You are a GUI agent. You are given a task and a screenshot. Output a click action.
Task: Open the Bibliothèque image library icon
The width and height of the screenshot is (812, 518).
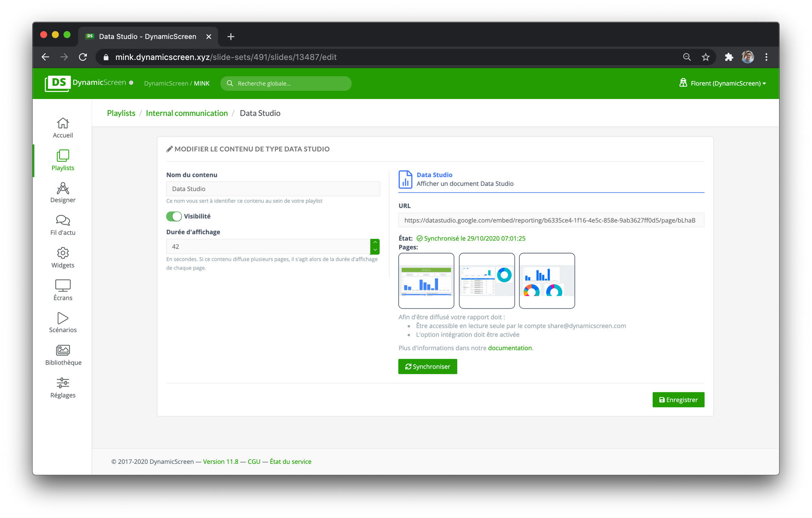pos(63,350)
